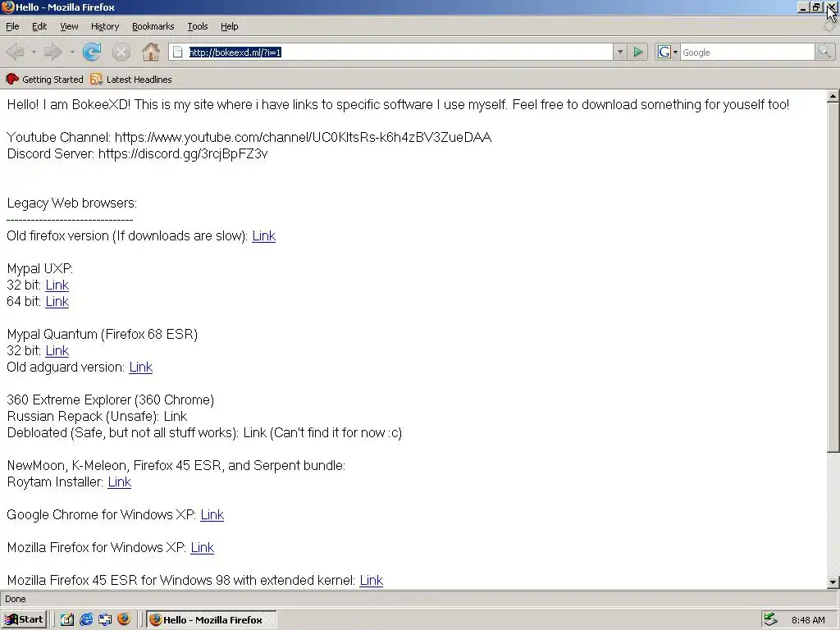The height and width of the screenshot is (630, 840).
Task: Click the Roytam Installer Link
Action: tap(120, 482)
